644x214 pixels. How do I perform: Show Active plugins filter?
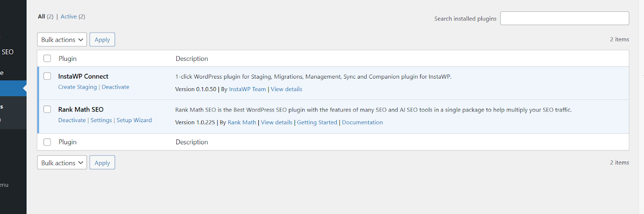coord(73,17)
